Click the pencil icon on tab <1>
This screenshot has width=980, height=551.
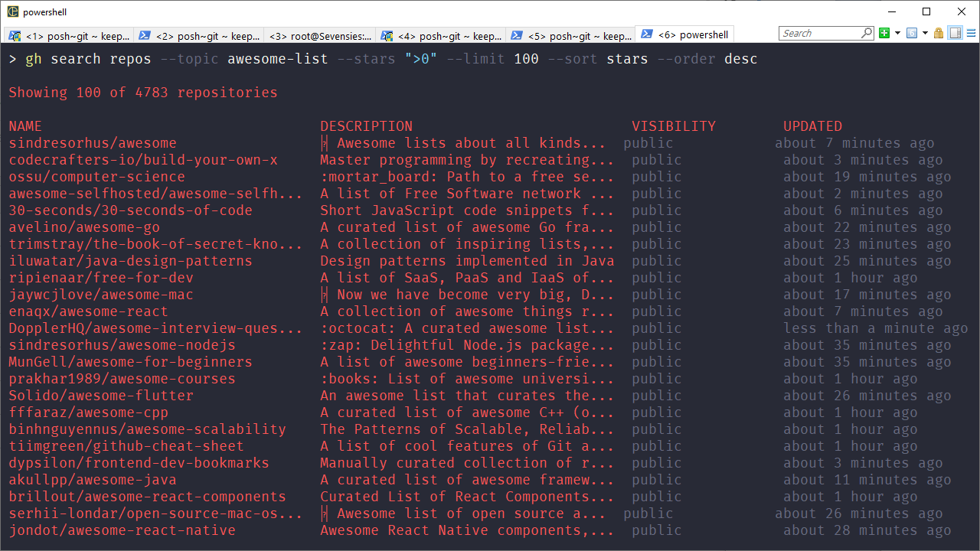(15, 35)
